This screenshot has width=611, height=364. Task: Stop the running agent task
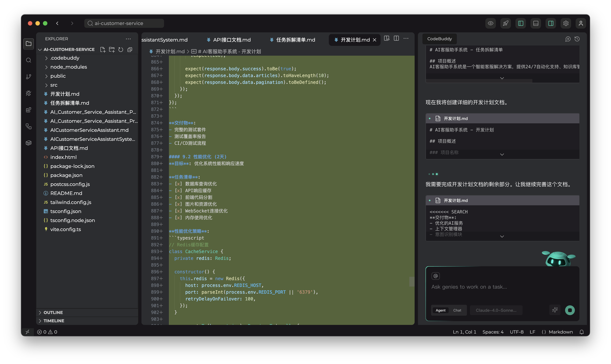tap(570, 310)
